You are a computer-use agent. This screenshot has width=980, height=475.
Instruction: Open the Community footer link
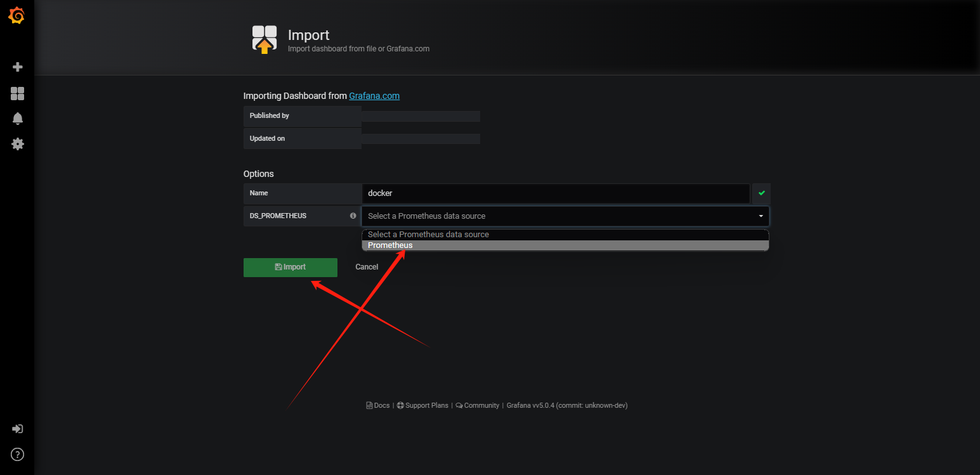click(x=478, y=405)
